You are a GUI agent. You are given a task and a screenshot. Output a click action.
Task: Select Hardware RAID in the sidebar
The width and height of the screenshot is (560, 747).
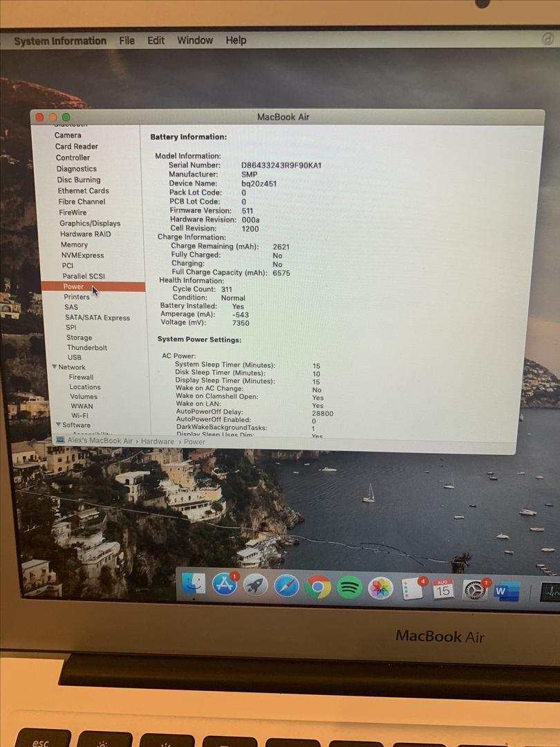pos(85,234)
